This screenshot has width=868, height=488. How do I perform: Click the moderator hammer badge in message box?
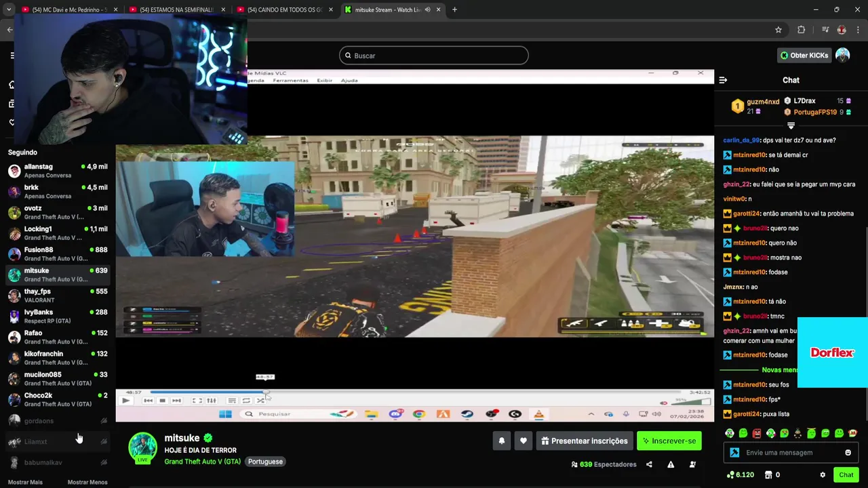(734, 453)
